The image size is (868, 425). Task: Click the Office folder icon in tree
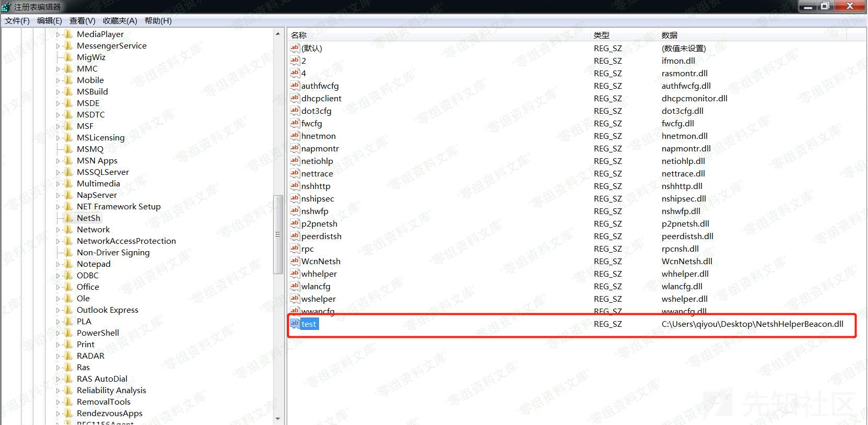point(68,287)
